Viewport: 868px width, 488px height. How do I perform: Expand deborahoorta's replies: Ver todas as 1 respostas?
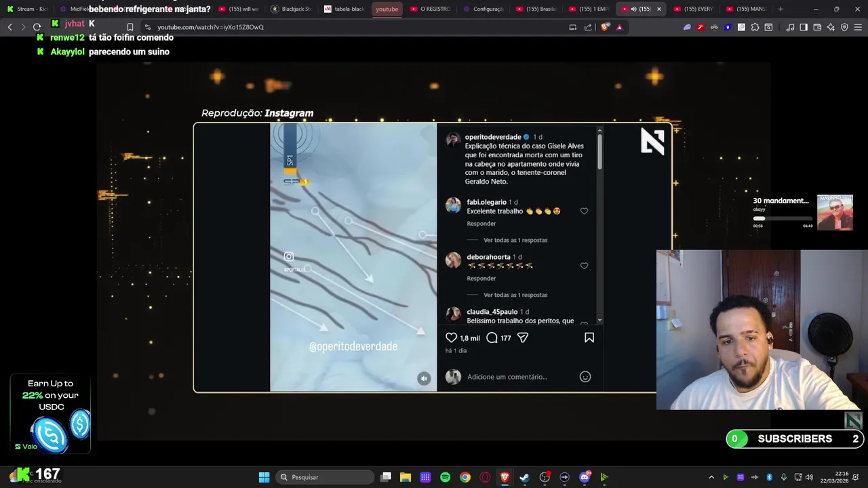(515, 296)
